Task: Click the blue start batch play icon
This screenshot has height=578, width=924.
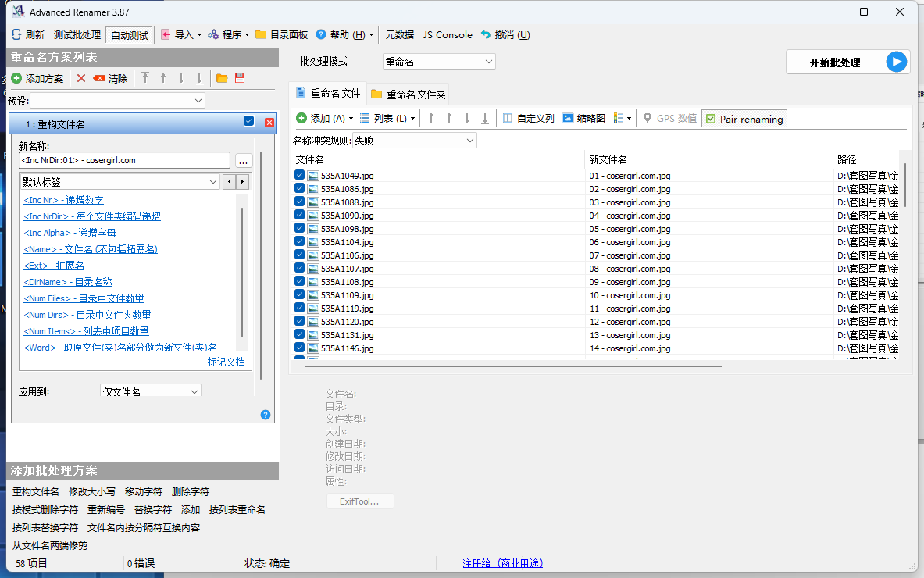Action: coord(897,62)
